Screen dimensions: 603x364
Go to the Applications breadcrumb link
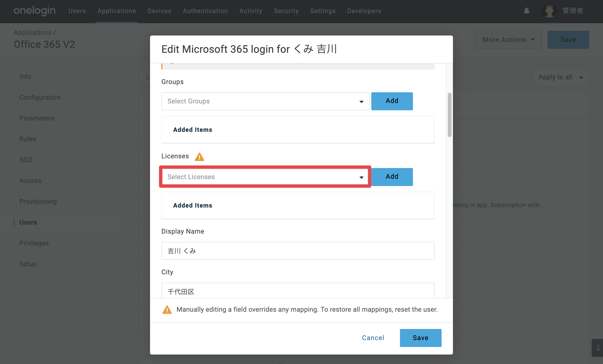click(x=33, y=32)
